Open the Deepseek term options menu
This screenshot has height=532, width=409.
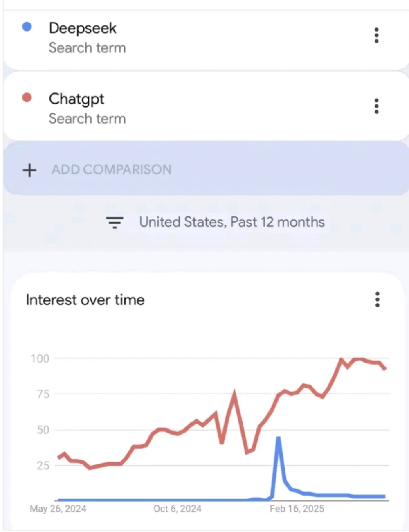click(x=376, y=35)
